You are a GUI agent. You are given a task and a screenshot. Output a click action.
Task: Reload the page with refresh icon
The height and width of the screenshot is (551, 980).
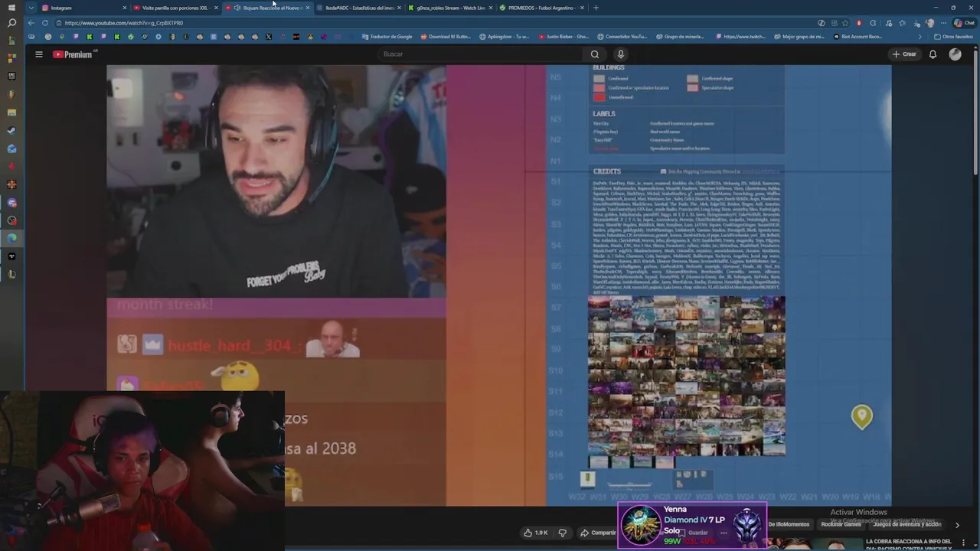(45, 23)
